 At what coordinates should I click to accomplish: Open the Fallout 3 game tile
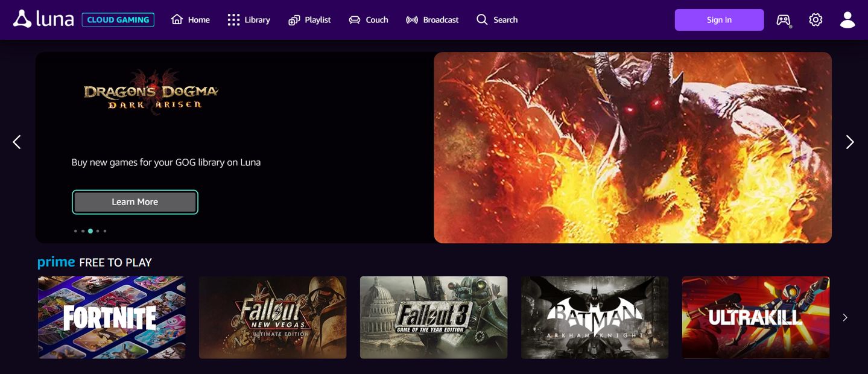pos(434,317)
